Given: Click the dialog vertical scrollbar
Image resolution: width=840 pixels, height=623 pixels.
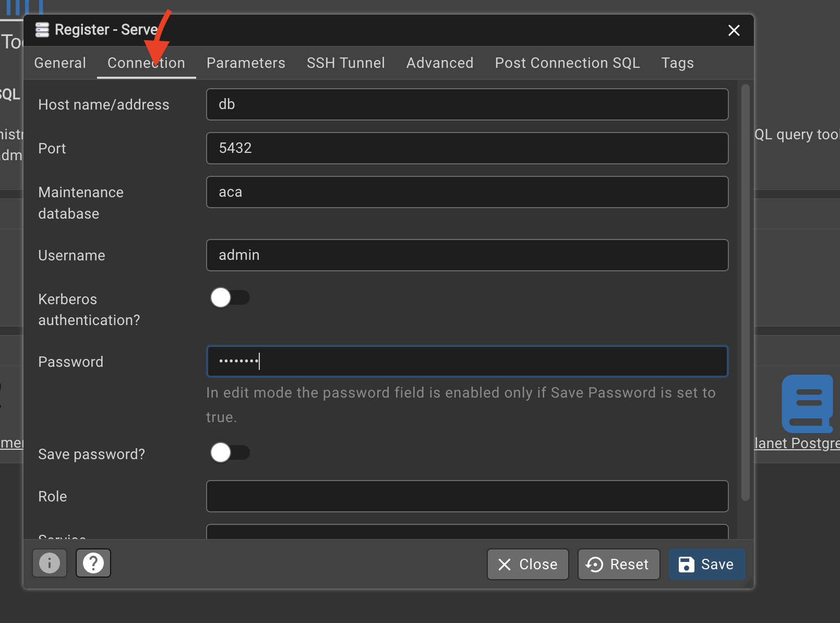Looking at the screenshot, I should pyautogui.click(x=745, y=292).
